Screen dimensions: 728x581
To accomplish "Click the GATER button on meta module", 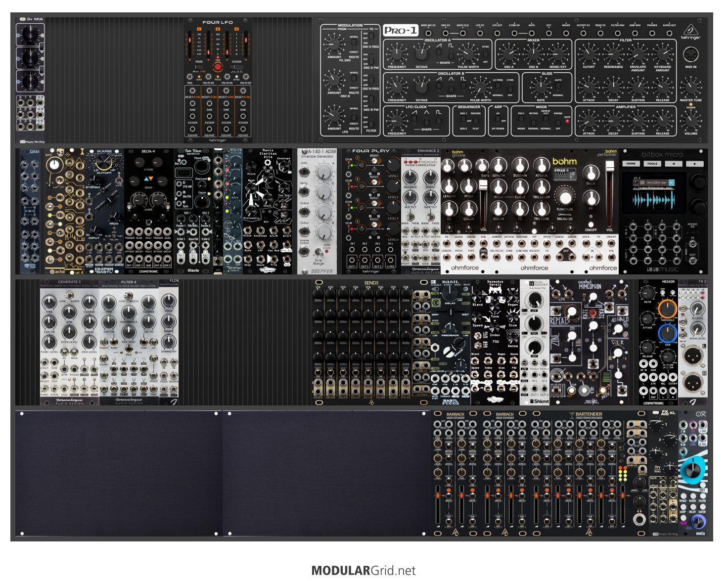I will click(702, 507).
